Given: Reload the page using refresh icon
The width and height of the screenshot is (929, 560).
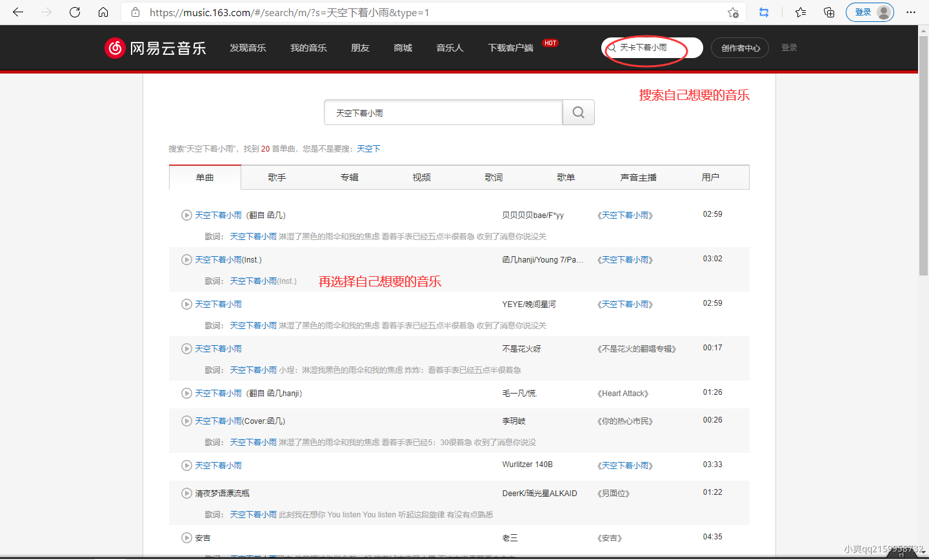Looking at the screenshot, I should [x=75, y=12].
